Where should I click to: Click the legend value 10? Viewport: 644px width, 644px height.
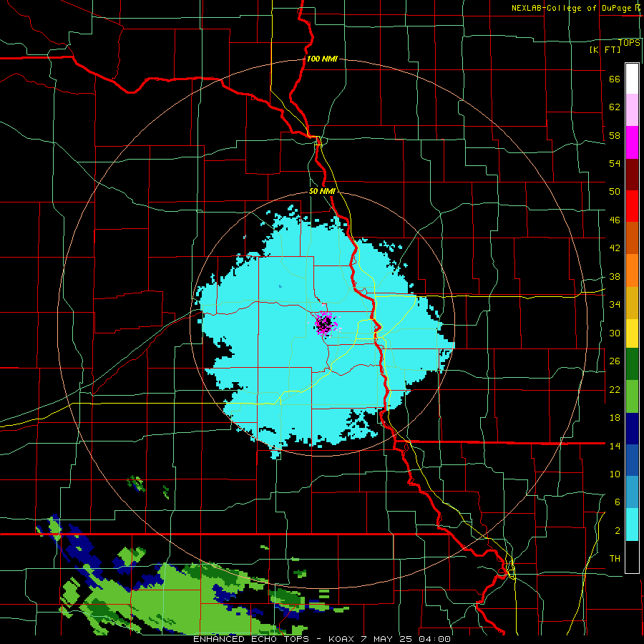coord(615,474)
